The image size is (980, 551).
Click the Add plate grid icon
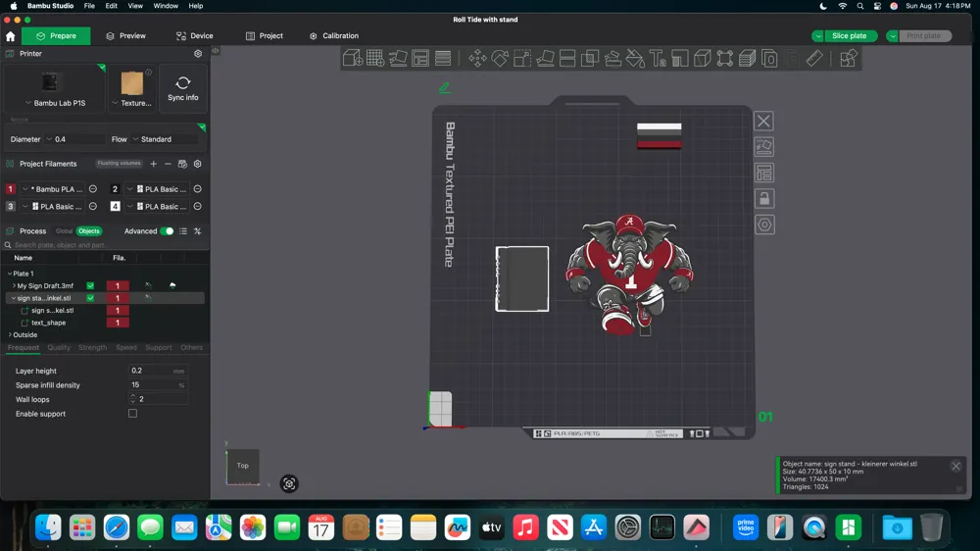pos(375,58)
